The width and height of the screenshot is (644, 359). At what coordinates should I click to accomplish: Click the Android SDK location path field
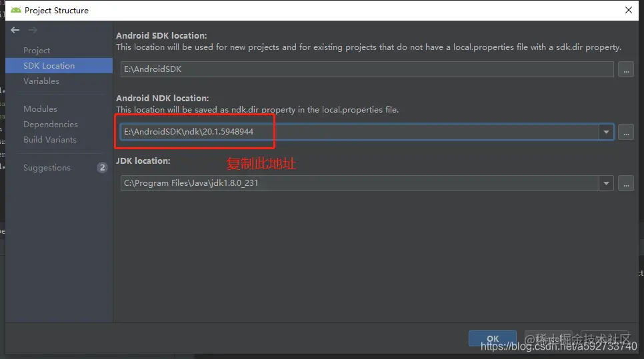(367, 69)
